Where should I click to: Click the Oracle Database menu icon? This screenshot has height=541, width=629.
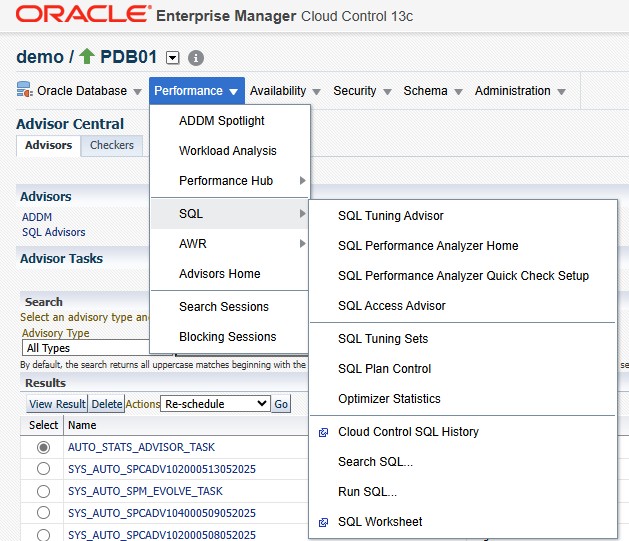coord(24,90)
